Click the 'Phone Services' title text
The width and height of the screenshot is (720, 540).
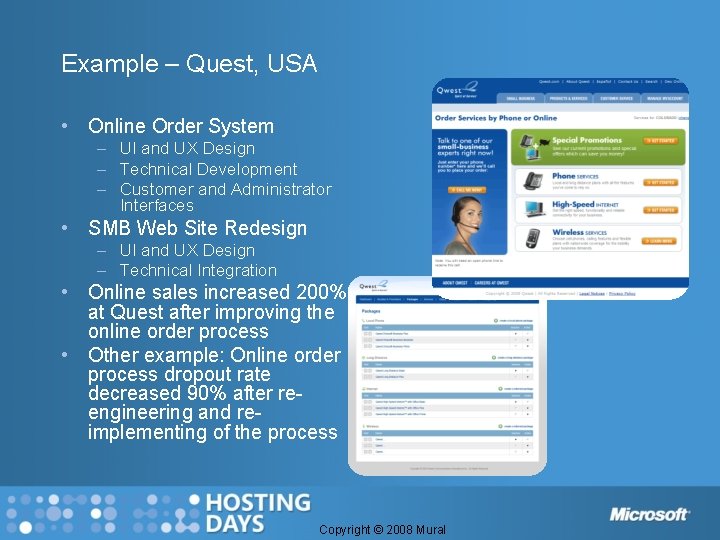click(575, 176)
